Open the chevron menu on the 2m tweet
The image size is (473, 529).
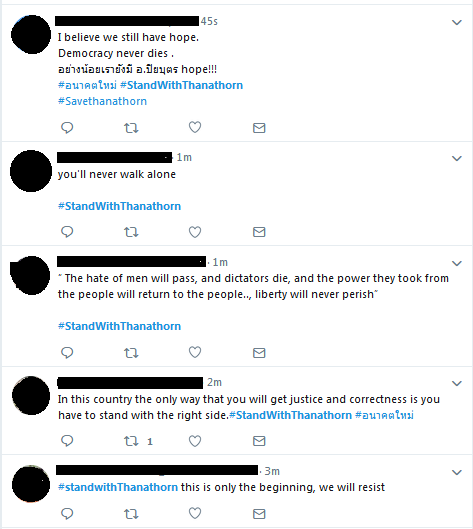point(456,383)
